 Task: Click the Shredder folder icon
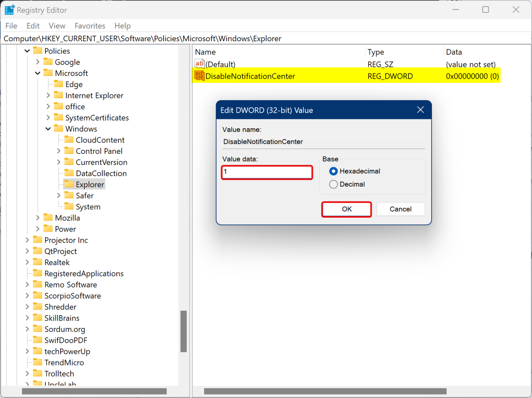point(37,306)
